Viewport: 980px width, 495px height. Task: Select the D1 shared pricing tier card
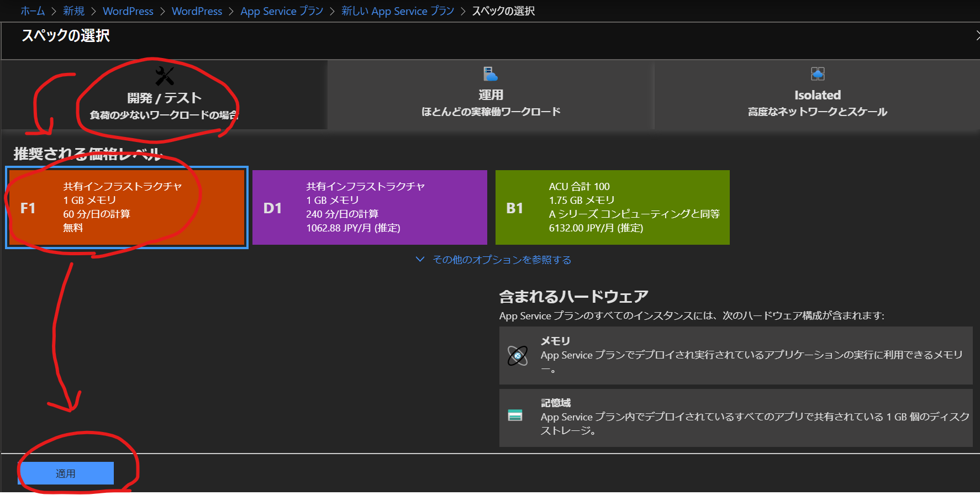coord(370,208)
